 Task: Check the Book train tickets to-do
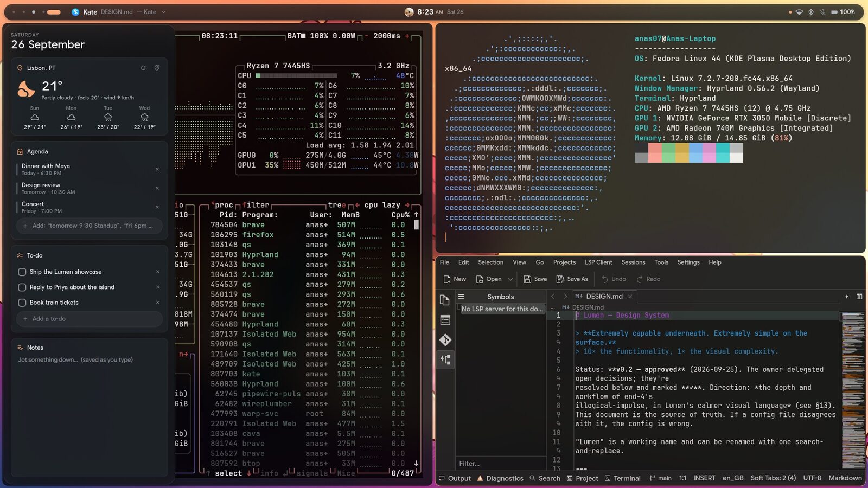pos(22,303)
